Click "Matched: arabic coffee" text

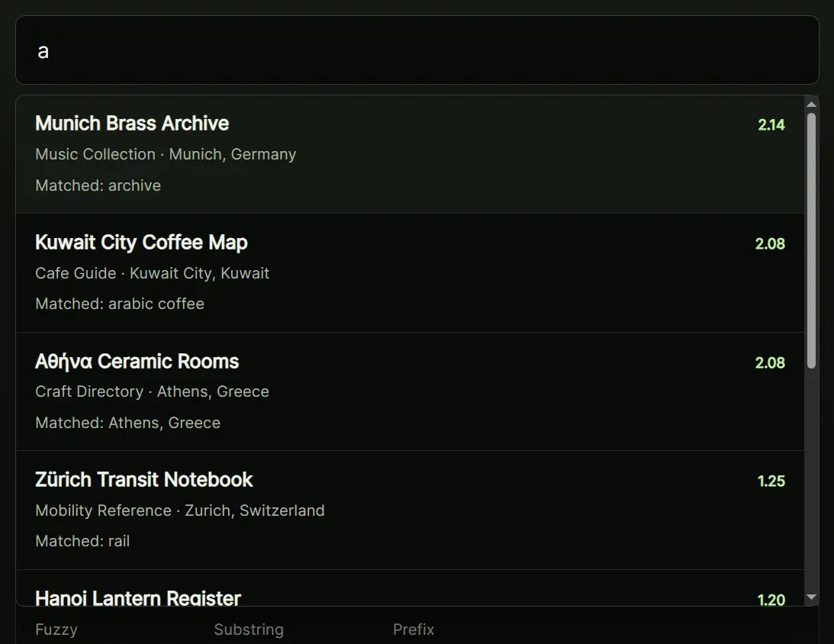coord(120,304)
